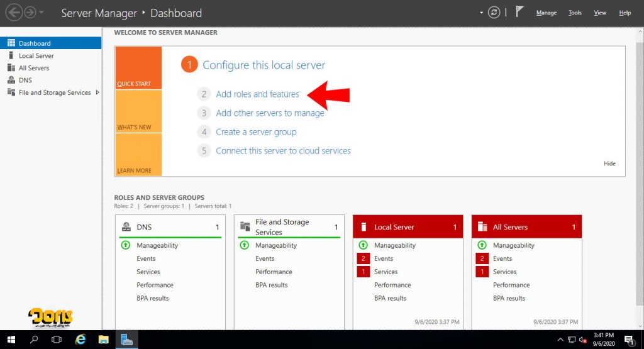Open the navigation history dropdown arrow
644x349 pixels.
pos(42,13)
